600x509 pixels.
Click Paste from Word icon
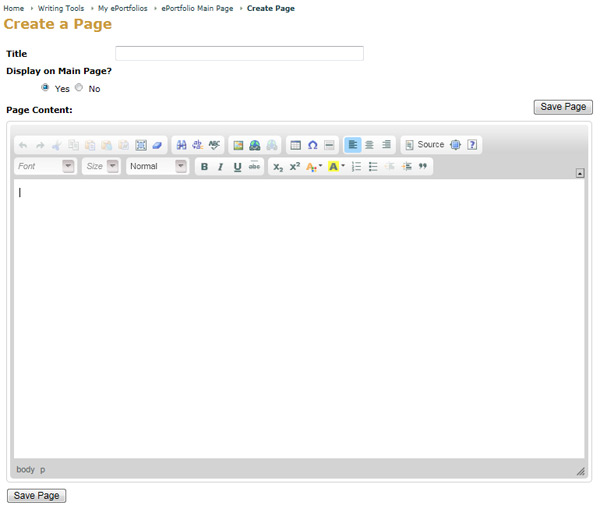click(x=124, y=145)
